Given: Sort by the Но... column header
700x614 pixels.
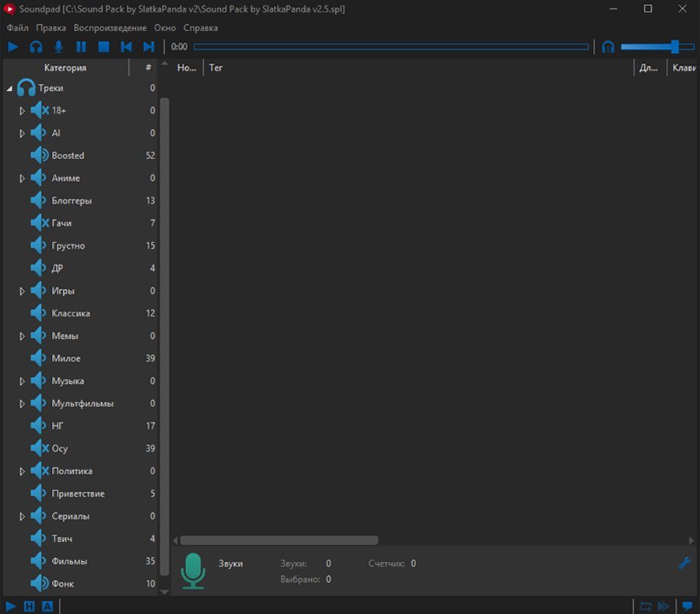Looking at the screenshot, I should [187, 68].
